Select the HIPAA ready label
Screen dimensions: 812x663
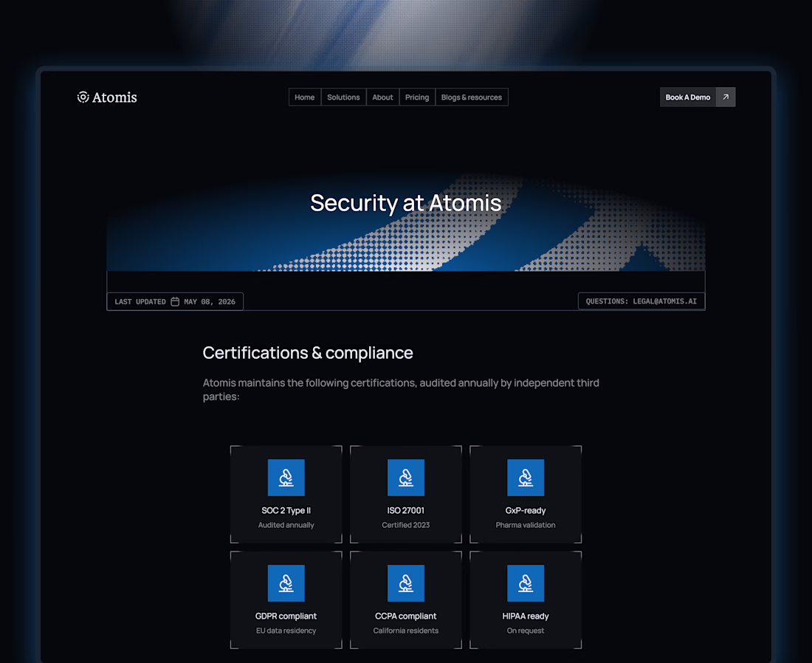[526, 616]
